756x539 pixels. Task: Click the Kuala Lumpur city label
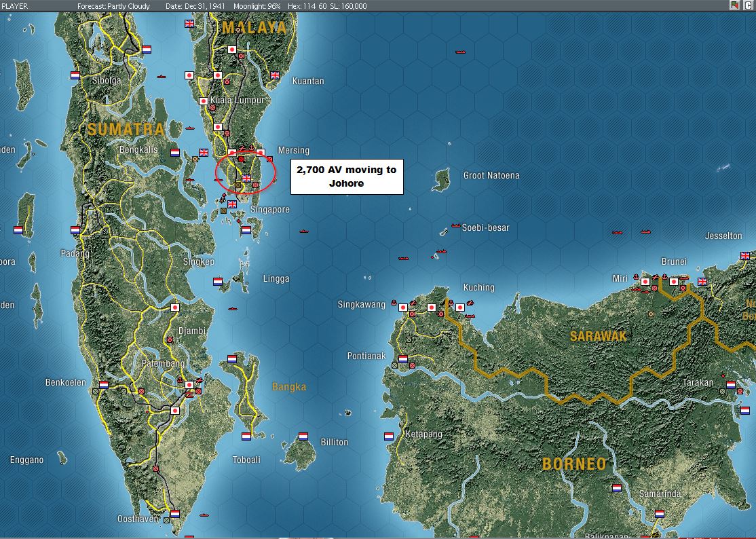[238, 100]
